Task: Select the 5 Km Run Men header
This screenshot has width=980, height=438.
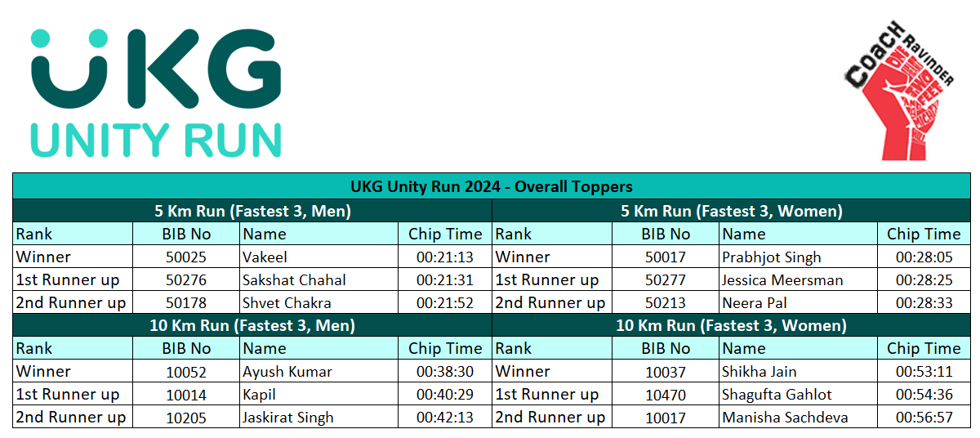Action: pyautogui.click(x=252, y=210)
